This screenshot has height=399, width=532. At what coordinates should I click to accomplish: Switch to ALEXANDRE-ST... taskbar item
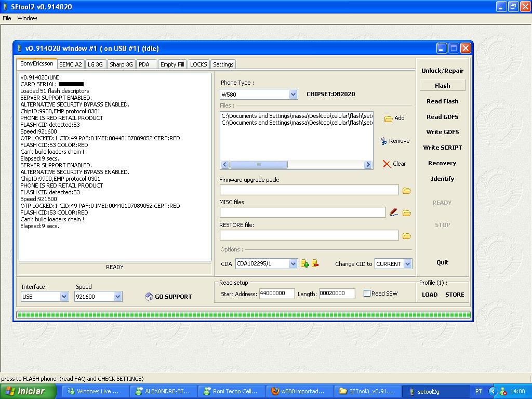(164, 391)
